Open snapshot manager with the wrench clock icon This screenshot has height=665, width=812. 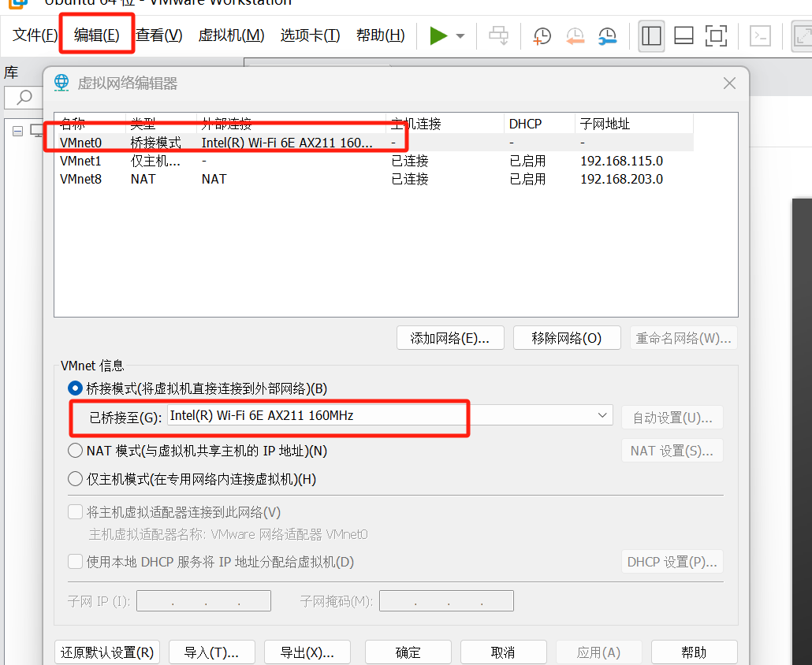tap(607, 35)
